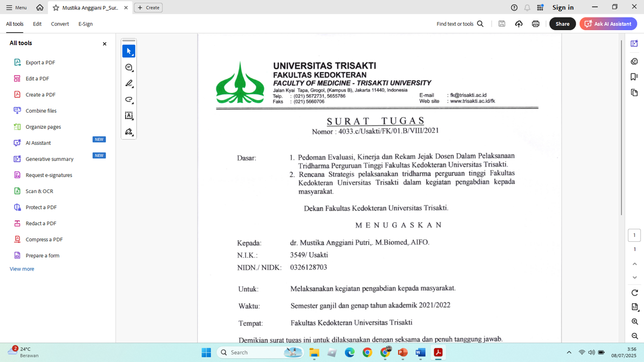
Task: Close the Mustika Anggiani P_Sur tab
Action: (x=126, y=8)
